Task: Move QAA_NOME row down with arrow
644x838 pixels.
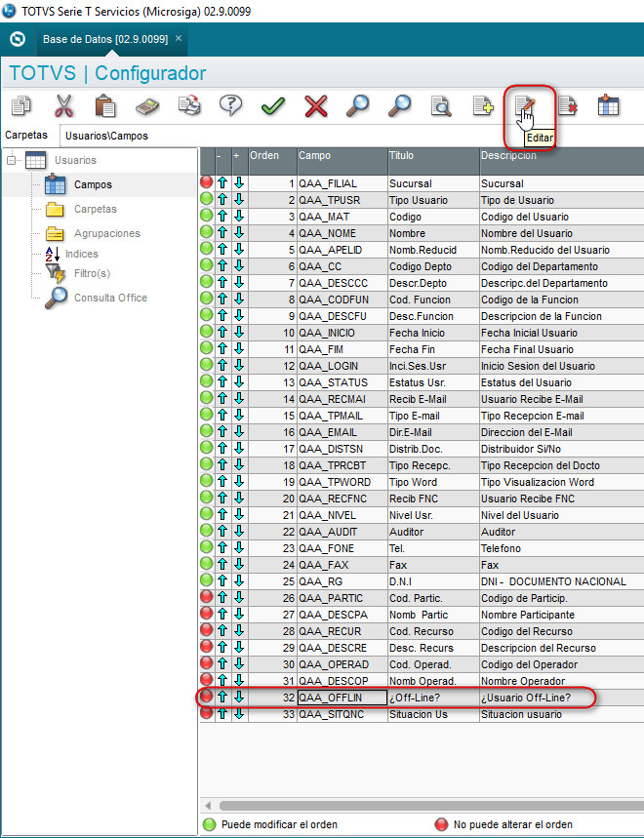Action: pyautogui.click(x=239, y=233)
